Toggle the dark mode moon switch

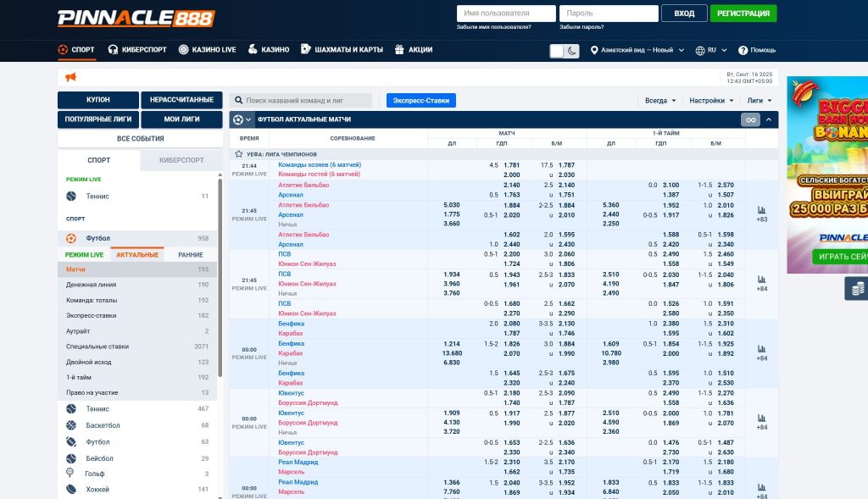564,51
